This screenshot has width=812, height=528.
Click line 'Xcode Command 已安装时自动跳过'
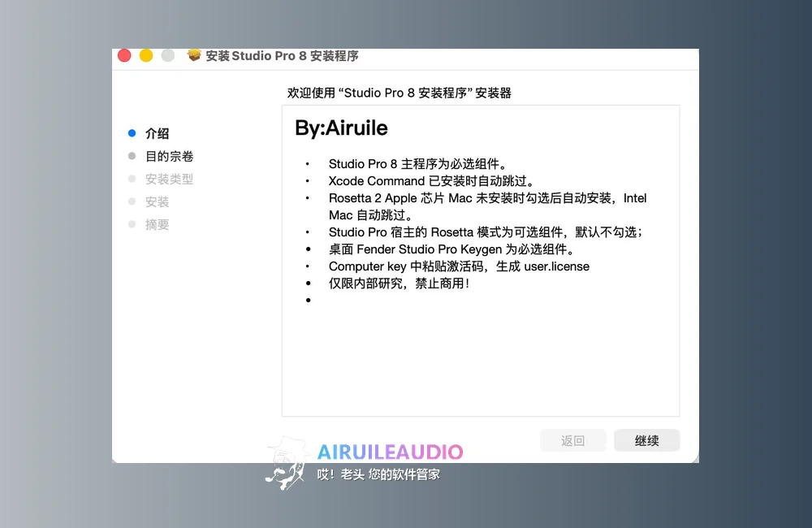point(431,181)
